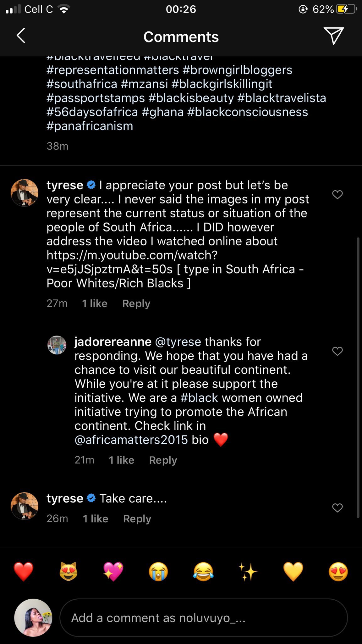Like jadorereanne's reply with heart

(x=337, y=351)
